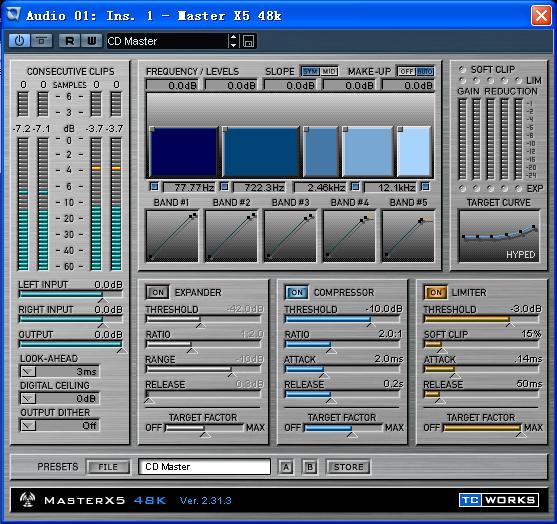Adjust the Expander Release slider

coord(203,394)
